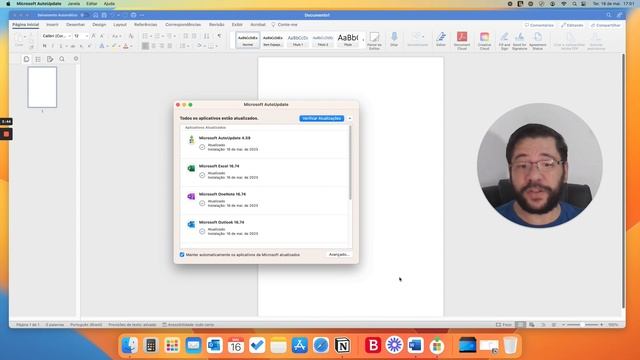The image size is (640, 360).
Task: Apply the Normal style from gallery
Action: tap(248, 40)
